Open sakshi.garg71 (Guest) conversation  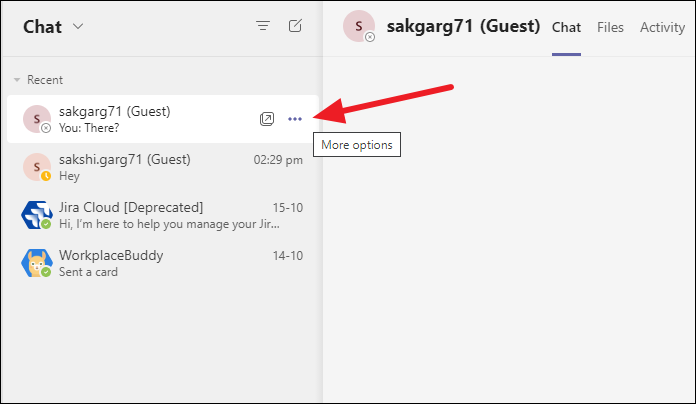coord(163,167)
